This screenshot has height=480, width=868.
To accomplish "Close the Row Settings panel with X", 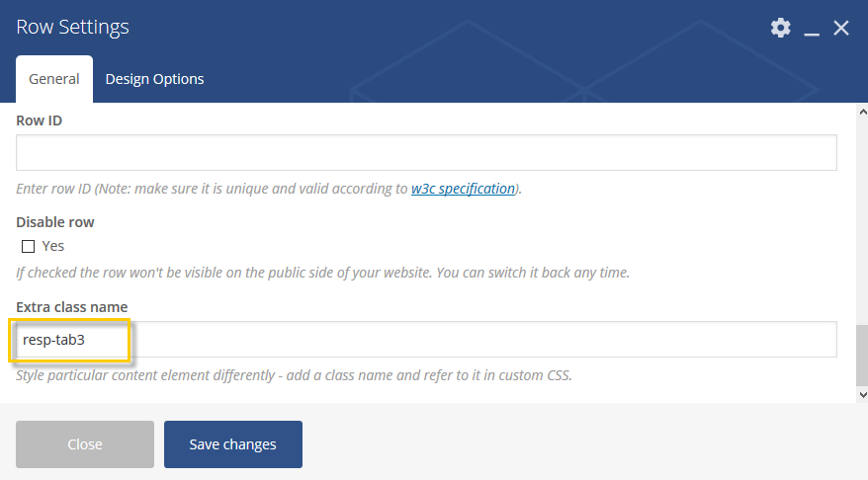I will [841, 28].
